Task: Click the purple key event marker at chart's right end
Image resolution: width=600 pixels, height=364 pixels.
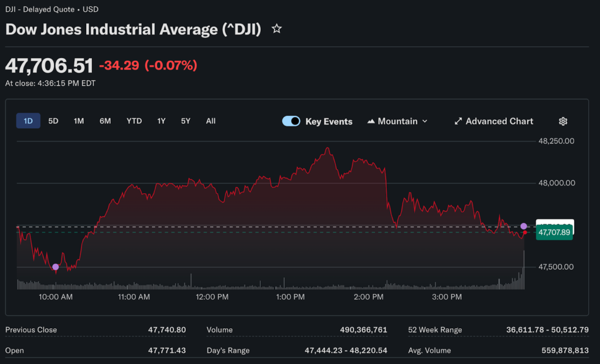Action: [x=524, y=226]
